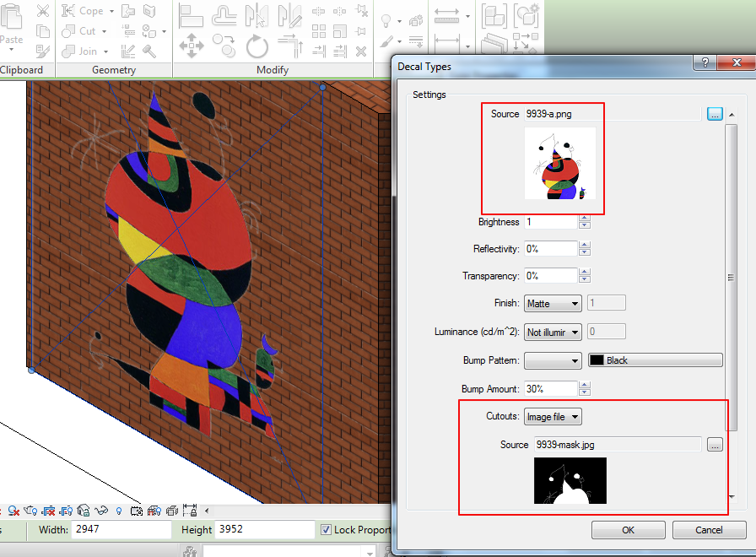Click Cancel in Decal Types dialog
Image resolution: width=756 pixels, height=557 pixels.
709,530
